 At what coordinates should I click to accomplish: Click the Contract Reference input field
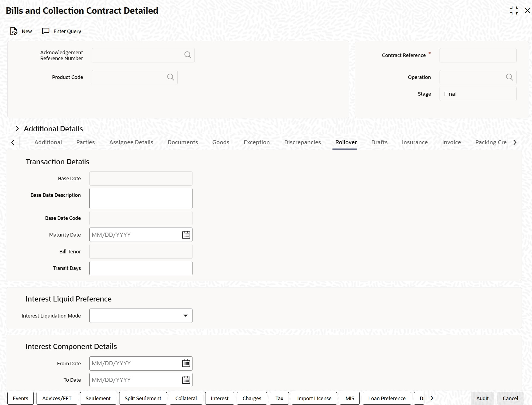pyautogui.click(x=478, y=55)
